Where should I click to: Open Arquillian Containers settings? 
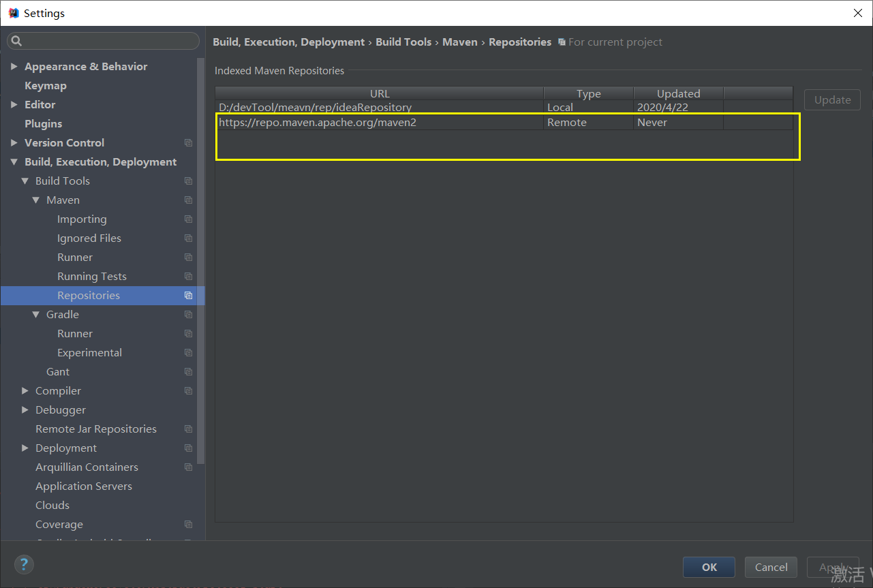87,467
